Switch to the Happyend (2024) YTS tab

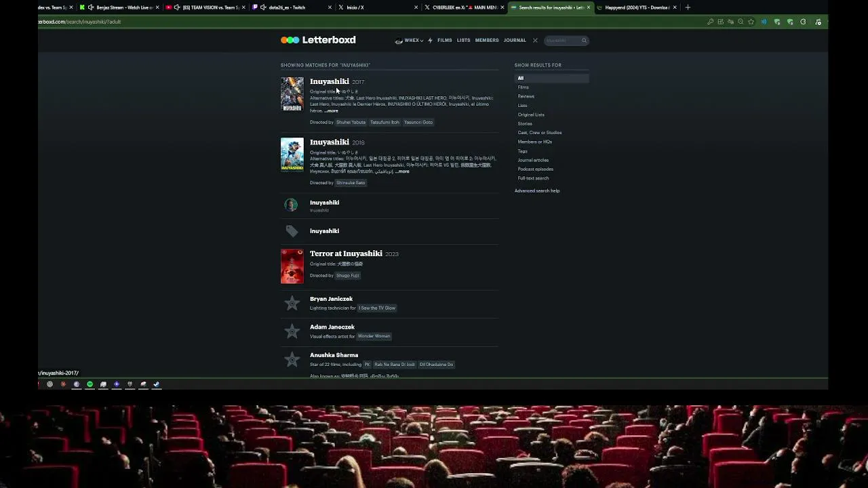tap(637, 7)
